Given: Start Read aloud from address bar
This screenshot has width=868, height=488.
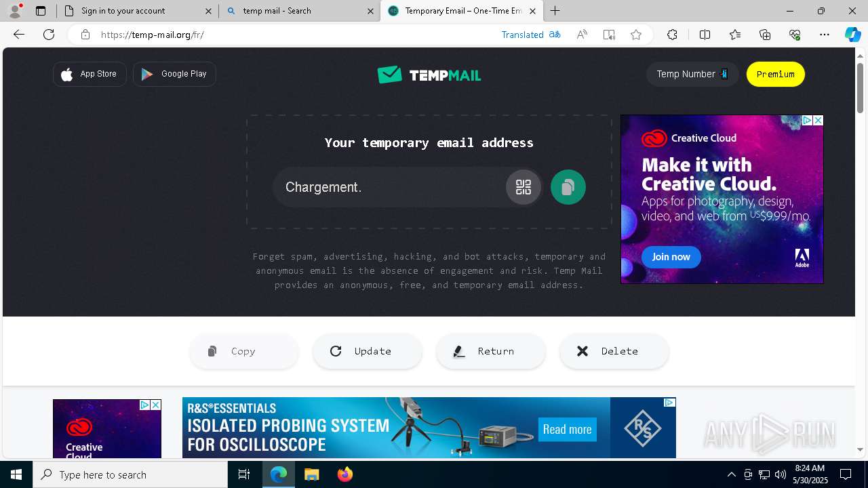Looking at the screenshot, I should pyautogui.click(x=582, y=35).
